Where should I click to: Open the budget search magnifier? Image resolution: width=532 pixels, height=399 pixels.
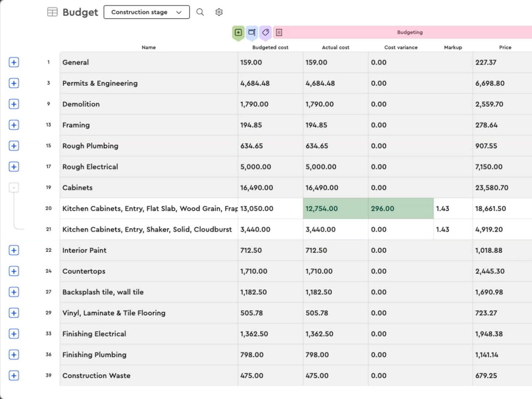click(x=200, y=12)
